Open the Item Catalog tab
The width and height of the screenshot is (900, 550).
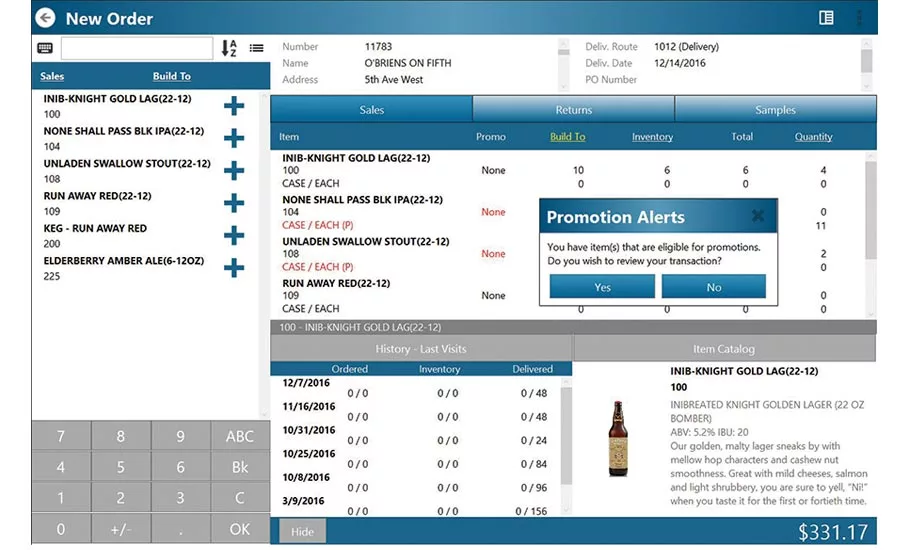pyautogui.click(x=724, y=348)
